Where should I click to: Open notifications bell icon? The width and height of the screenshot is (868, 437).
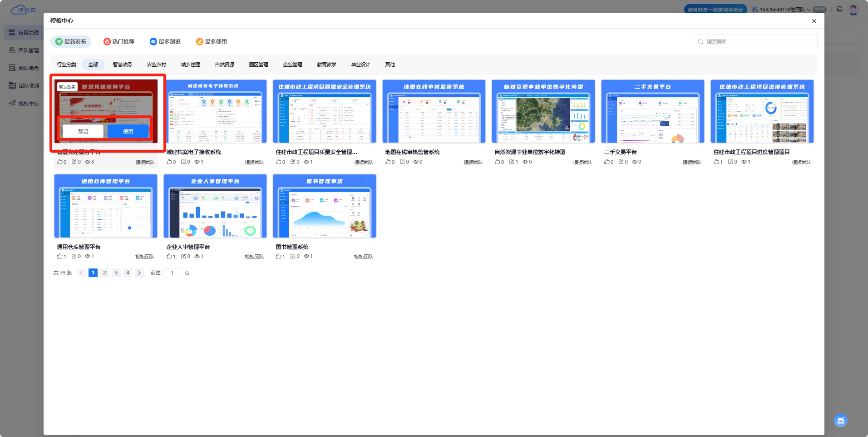click(x=839, y=10)
